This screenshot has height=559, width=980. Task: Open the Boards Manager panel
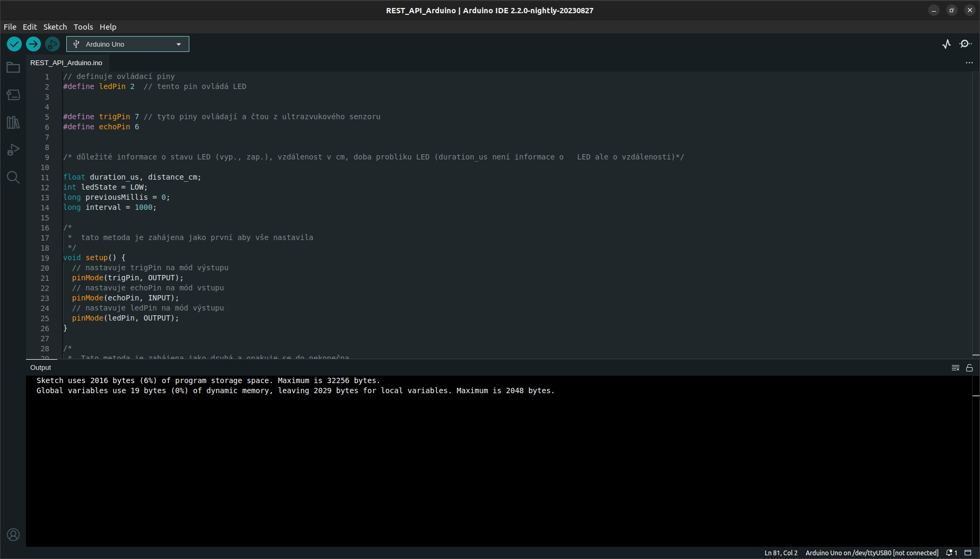pyautogui.click(x=13, y=95)
